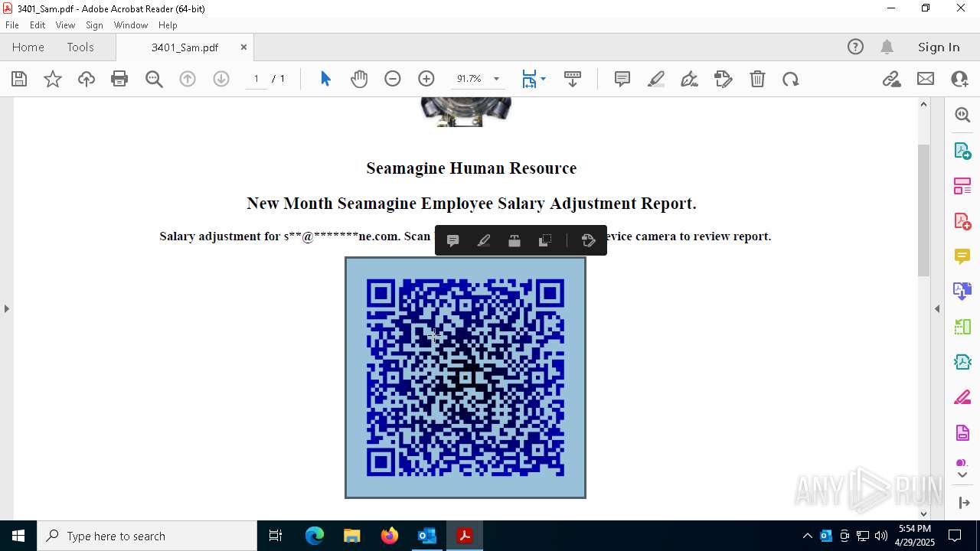Click the Sign In link
The height and width of the screenshot is (551, 980).
click(x=939, y=47)
